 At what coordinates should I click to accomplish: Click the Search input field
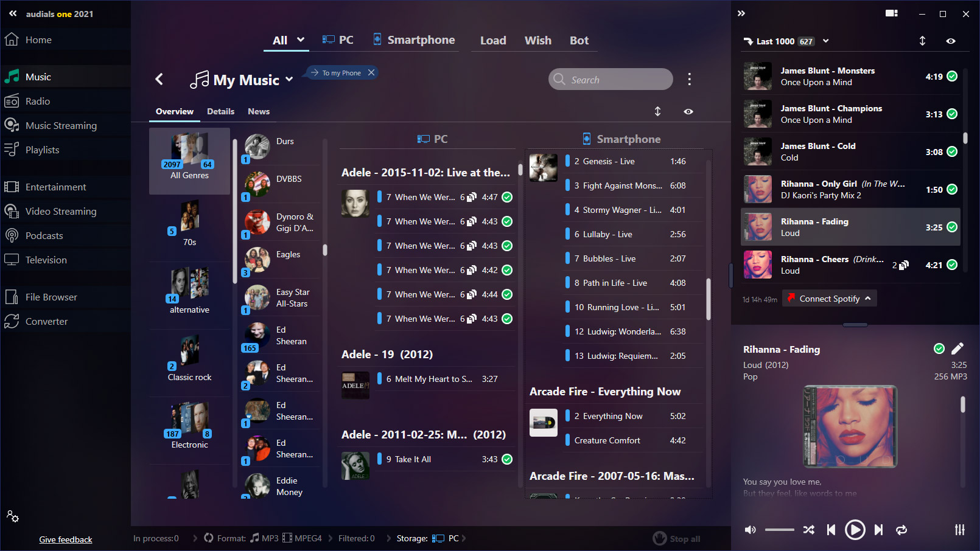coord(611,80)
